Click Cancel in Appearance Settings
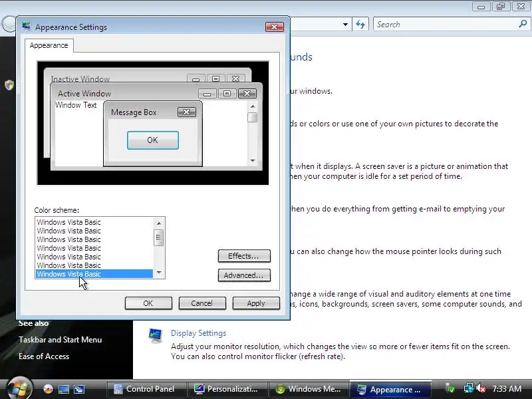Screen dimensions: 532x399 point(202,303)
